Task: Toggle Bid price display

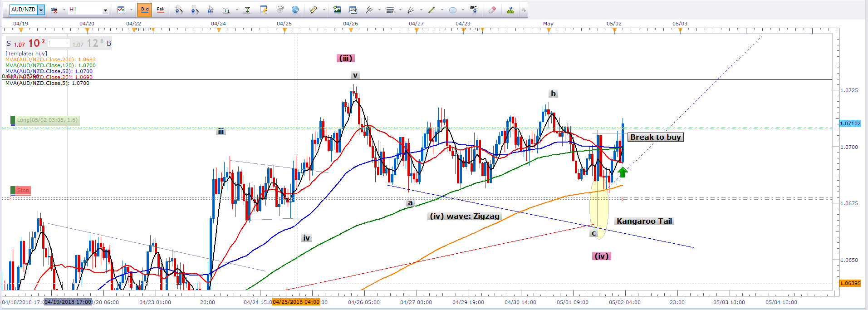Action: [145, 10]
